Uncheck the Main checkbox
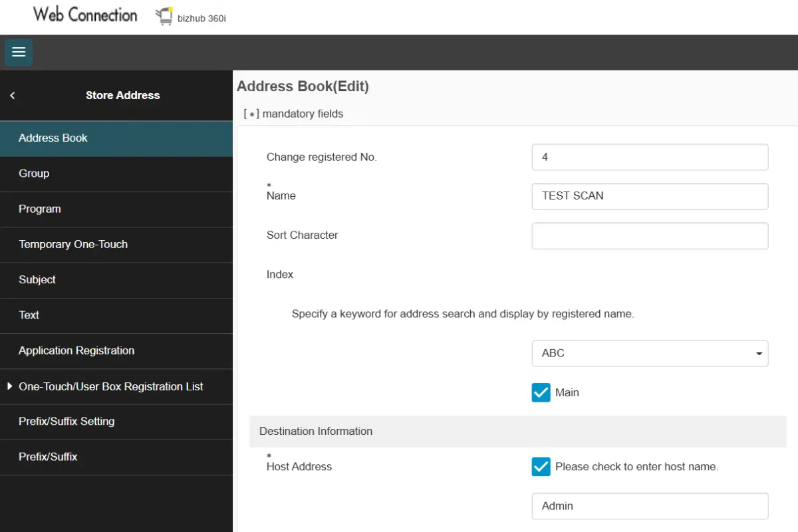This screenshot has height=532, width=798. (541, 392)
